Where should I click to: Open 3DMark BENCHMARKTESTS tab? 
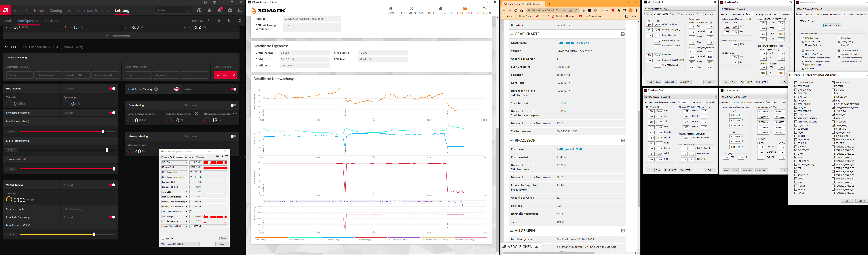[411, 10]
